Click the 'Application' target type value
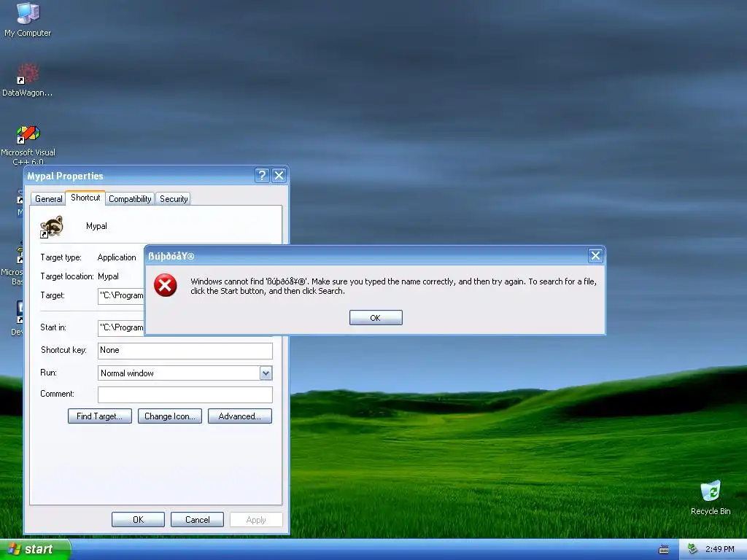Image resolution: width=747 pixels, height=560 pixels. [117, 257]
